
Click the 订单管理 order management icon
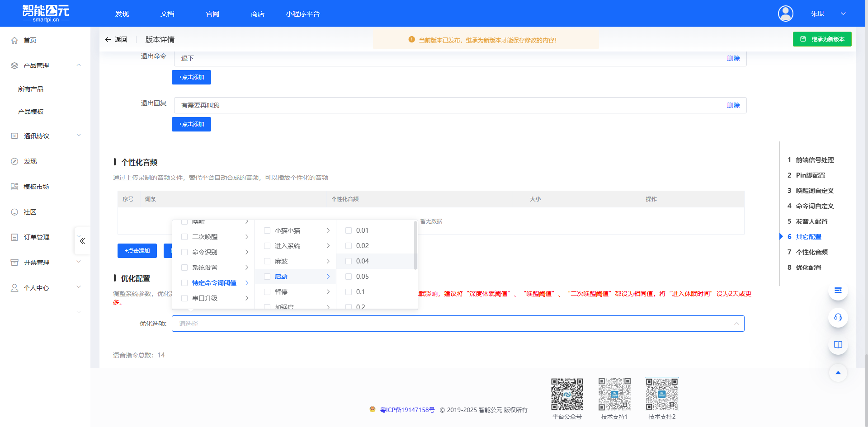[14, 237]
